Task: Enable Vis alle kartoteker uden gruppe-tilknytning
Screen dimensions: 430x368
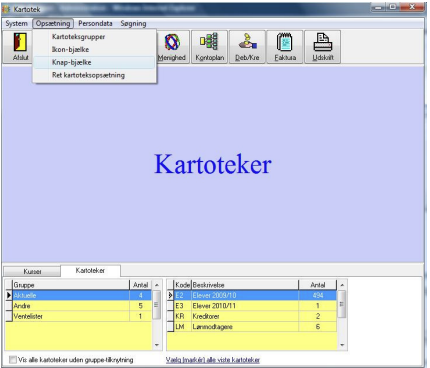Action: 13,360
